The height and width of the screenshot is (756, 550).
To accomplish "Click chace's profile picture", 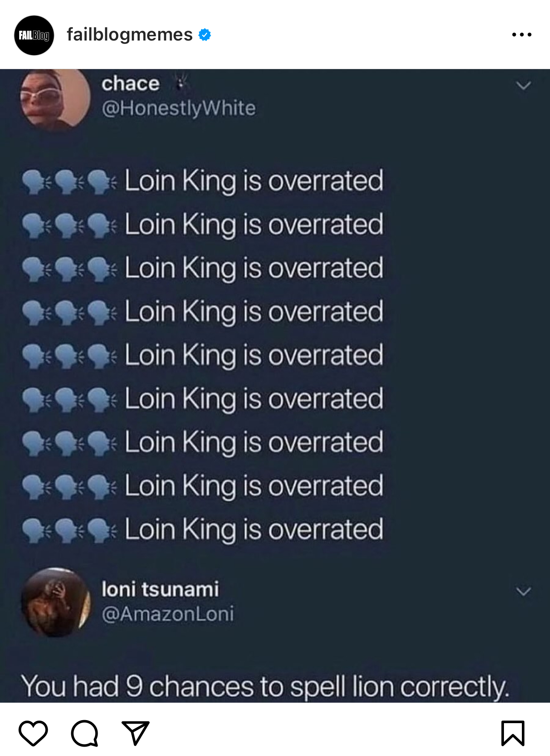I will pyautogui.click(x=55, y=98).
